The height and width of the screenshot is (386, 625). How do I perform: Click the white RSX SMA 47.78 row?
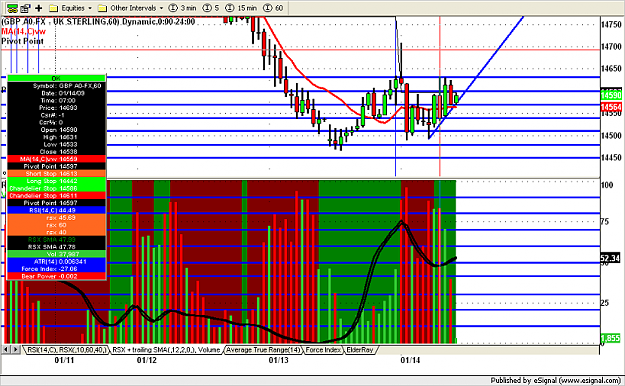[56, 247]
